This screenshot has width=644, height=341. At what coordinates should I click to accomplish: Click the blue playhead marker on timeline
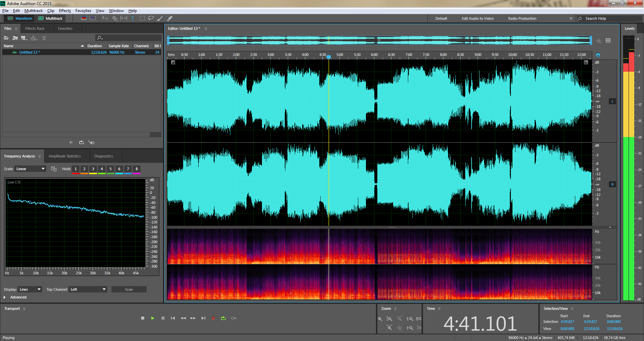(329, 57)
